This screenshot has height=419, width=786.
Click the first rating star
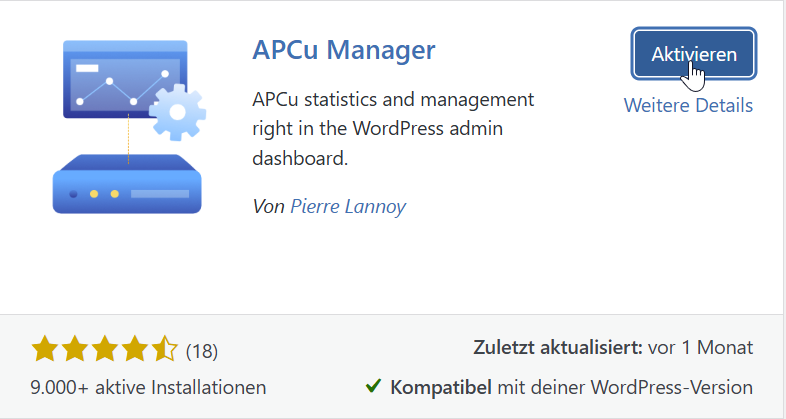click(45, 349)
